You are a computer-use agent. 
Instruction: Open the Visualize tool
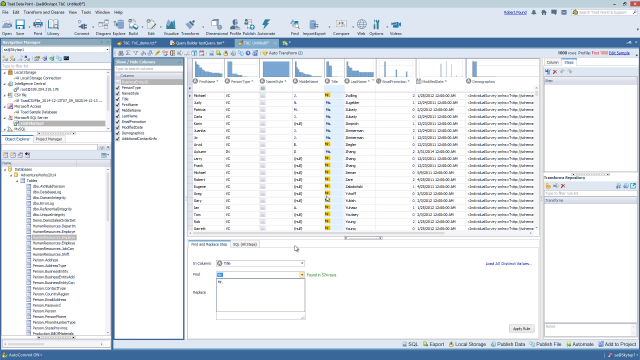click(x=171, y=27)
